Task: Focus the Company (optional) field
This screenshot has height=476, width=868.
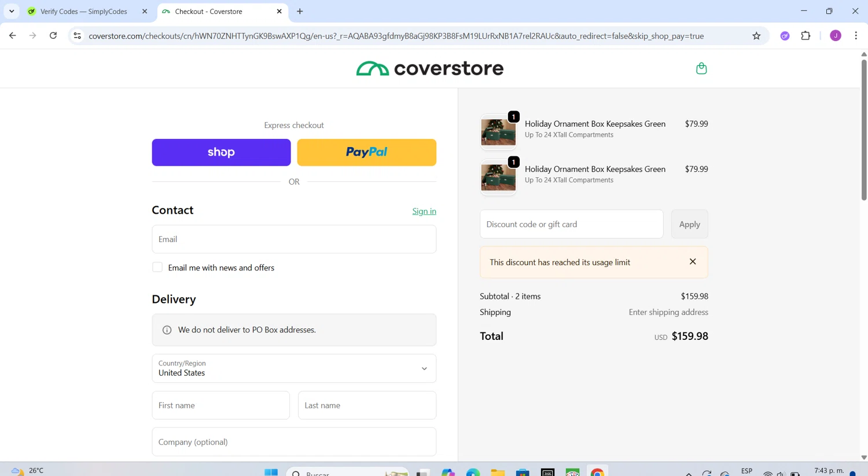Action: click(x=294, y=442)
